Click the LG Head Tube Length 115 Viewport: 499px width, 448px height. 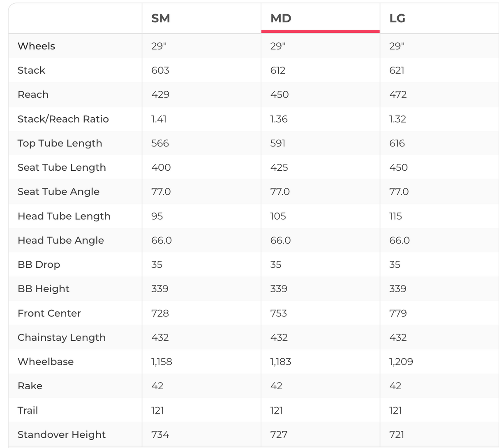(395, 216)
